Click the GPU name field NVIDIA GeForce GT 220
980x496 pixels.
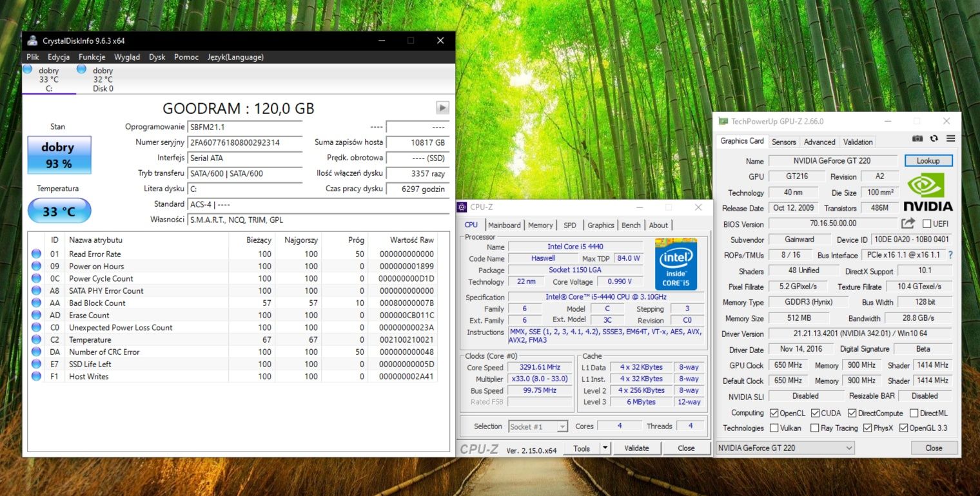tap(833, 160)
